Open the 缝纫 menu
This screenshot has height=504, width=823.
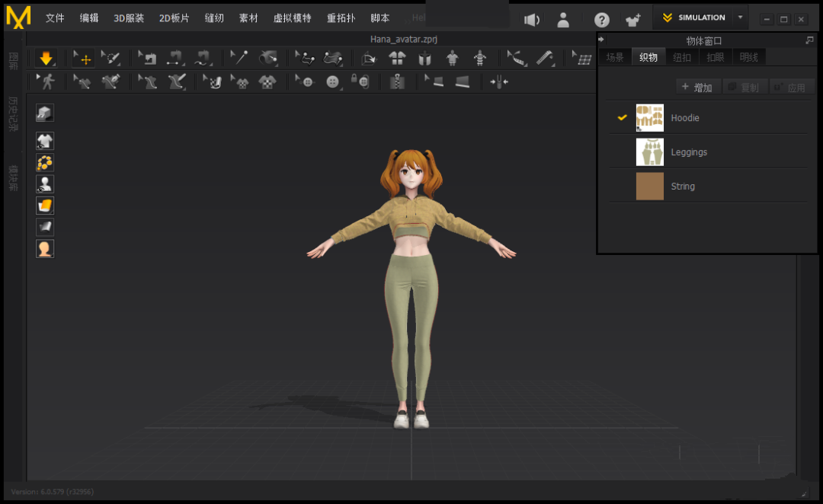click(214, 18)
